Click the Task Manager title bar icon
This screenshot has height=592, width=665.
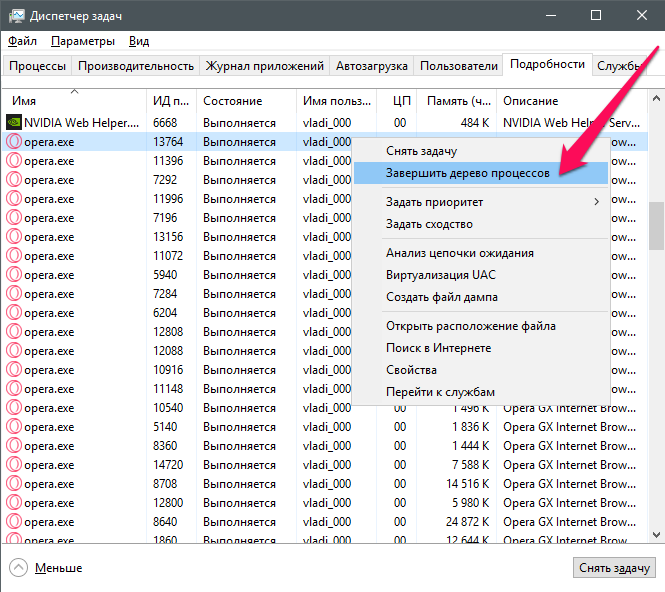coord(17,16)
